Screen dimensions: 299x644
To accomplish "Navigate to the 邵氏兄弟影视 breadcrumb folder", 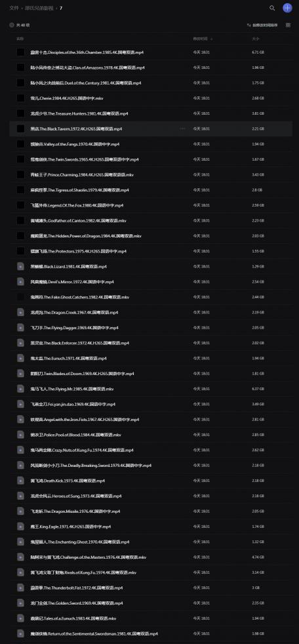I will pos(38,8).
